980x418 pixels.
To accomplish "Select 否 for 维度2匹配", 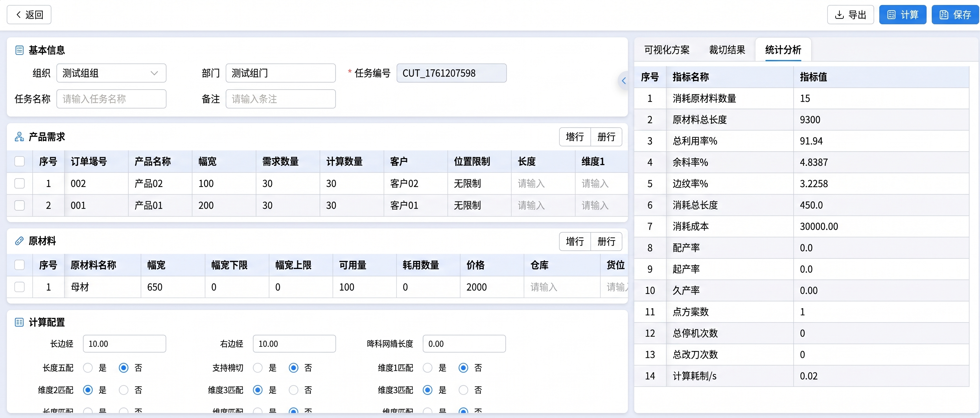I will [x=124, y=390].
